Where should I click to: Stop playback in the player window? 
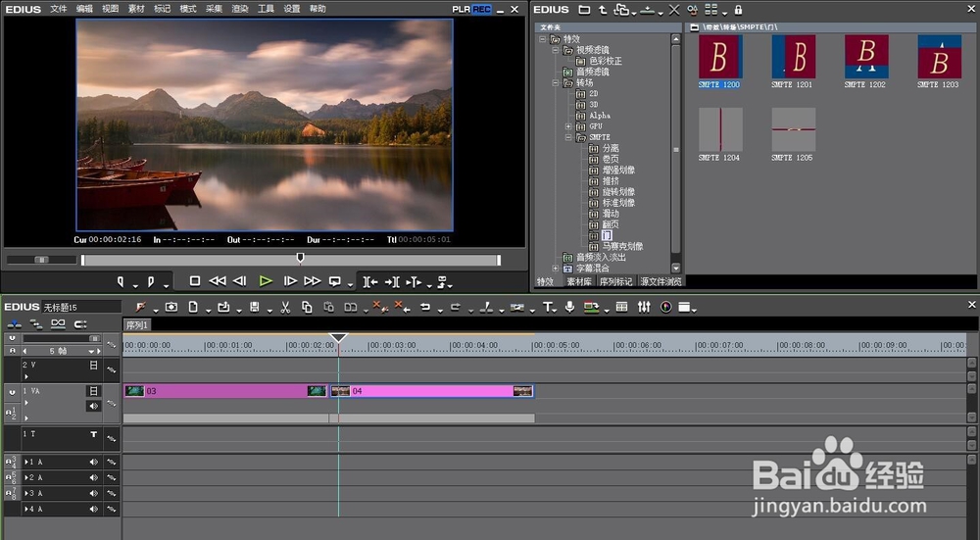click(194, 281)
